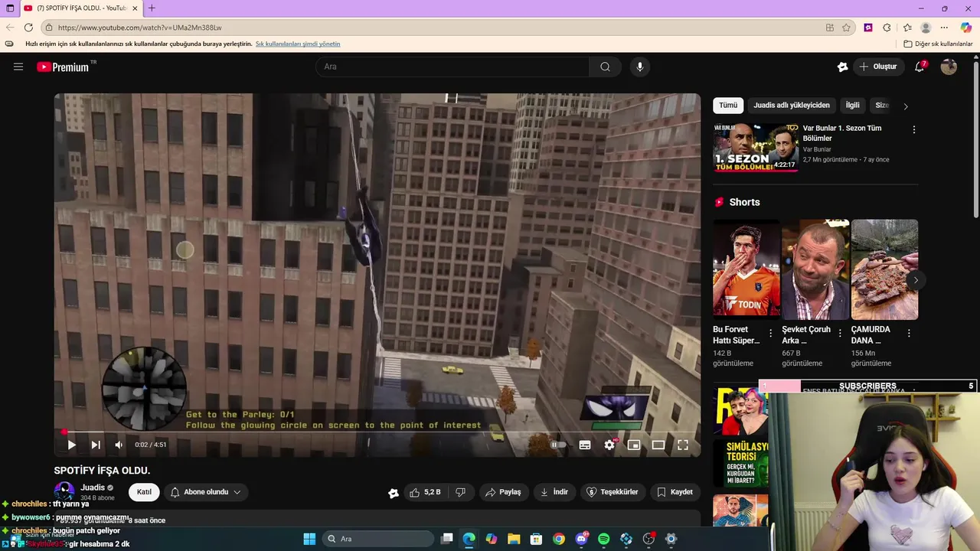Download video with İndir button

point(554,492)
